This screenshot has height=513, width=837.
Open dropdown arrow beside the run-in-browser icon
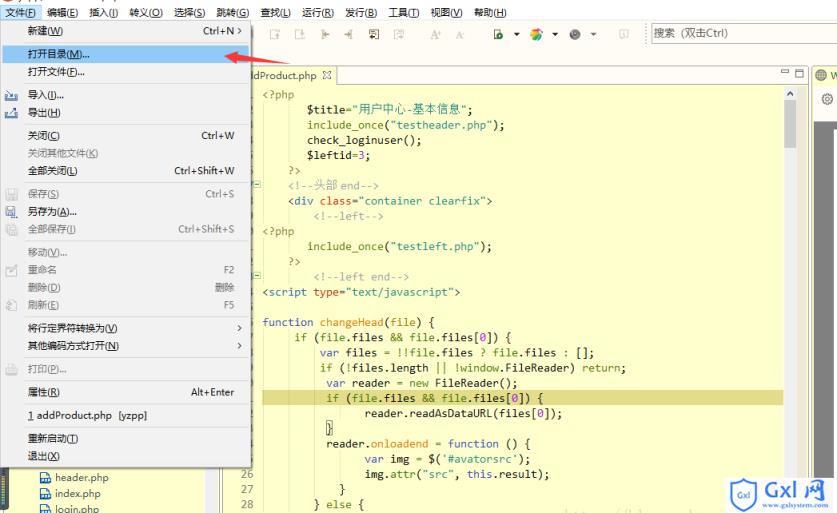[517, 34]
